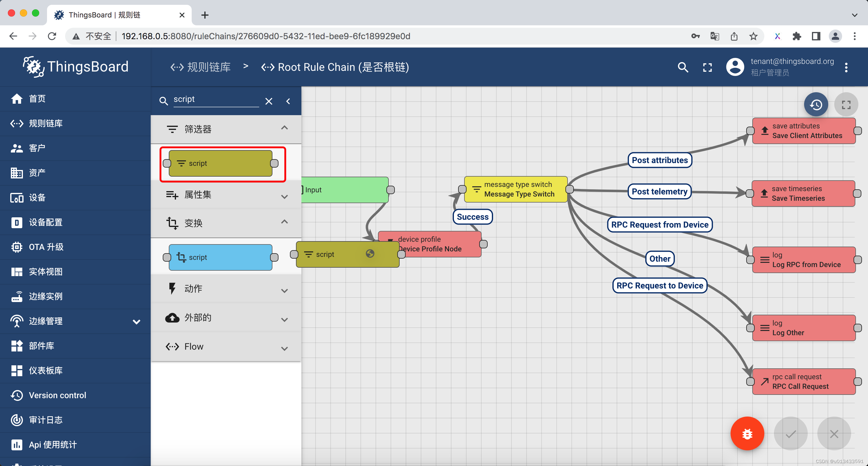The width and height of the screenshot is (868, 466).
Task: Click Root Rule Chain breadcrumb
Action: point(335,68)
